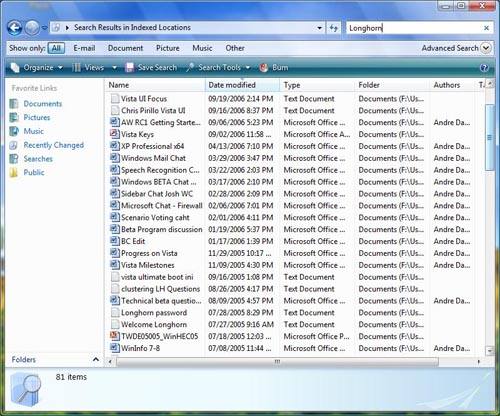Viewport: 500px width, 416px height.
Task: Open Pictures in Favorite Links
Action: 37,117
